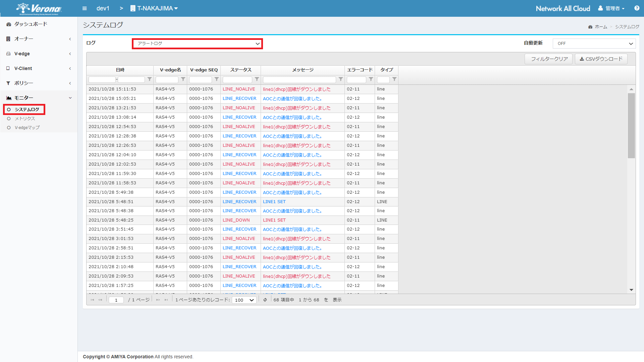Viewport: 644px width, 362px height.
Task: Click the log row dated 2021/10/28 15:11:53
Action: pos(242,89)
